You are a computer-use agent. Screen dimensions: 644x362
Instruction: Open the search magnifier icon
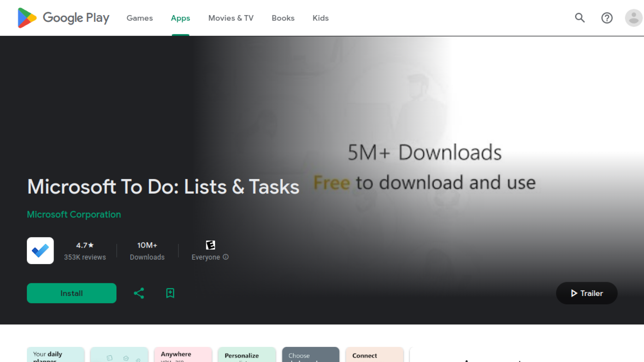580,18
